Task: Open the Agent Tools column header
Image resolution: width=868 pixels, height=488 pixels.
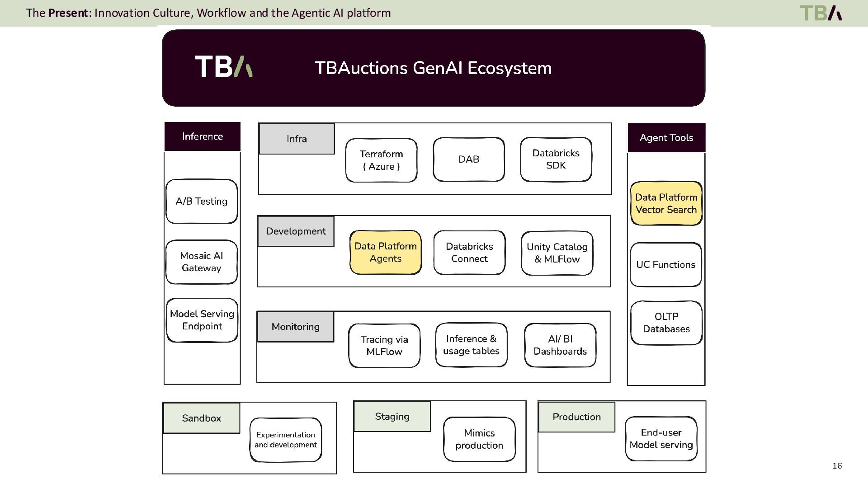Action: pos(666,137)
